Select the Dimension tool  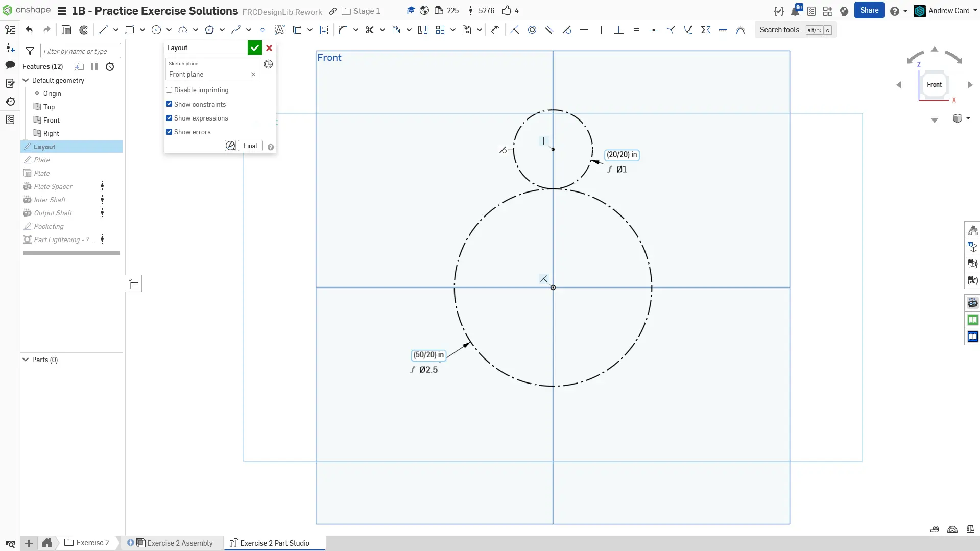tap(495, 30)
